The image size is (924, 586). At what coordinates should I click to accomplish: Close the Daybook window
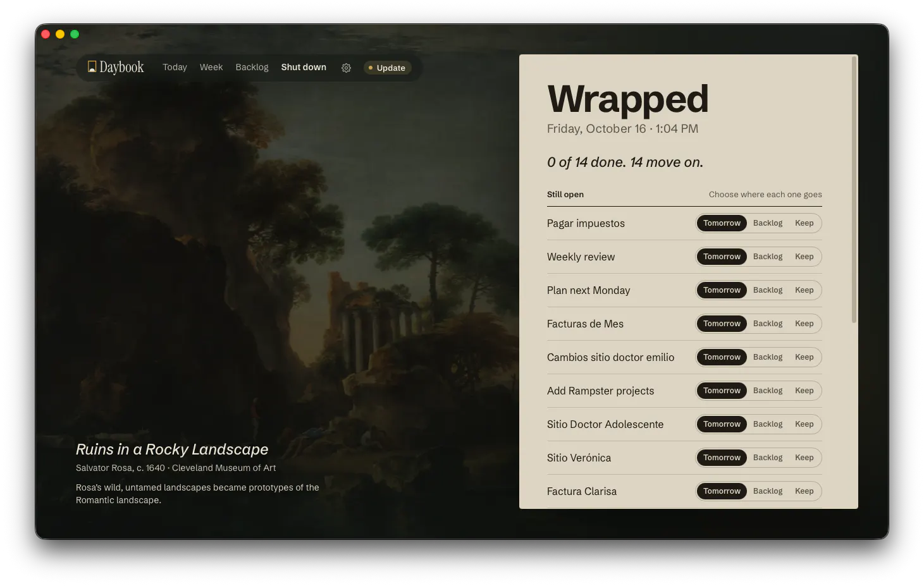46,34
